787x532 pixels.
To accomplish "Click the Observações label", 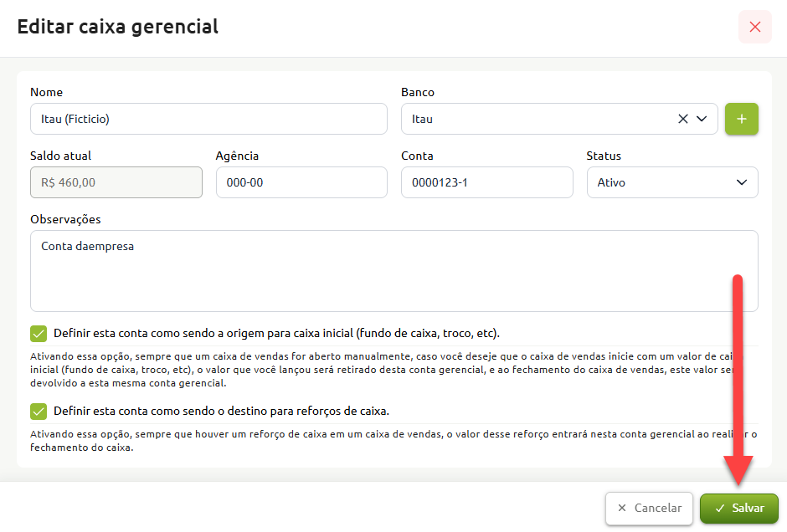I will tap(65, 220).
